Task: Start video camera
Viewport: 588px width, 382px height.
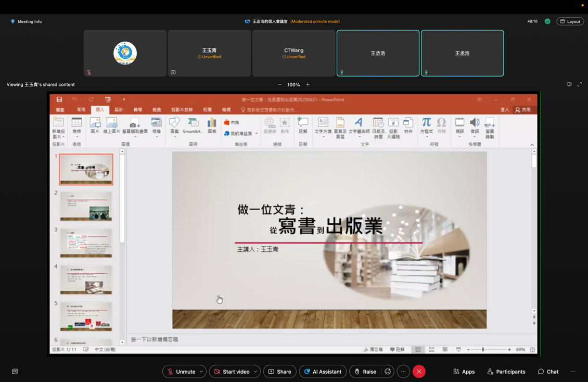Action: 231,372
